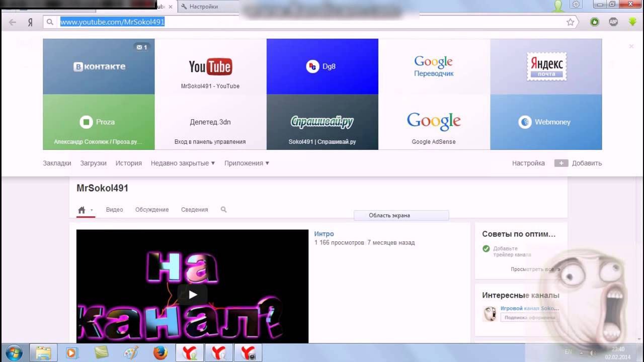Open the Adblock Plus ABP extension
Image resolution: width=644 pixels, height=362 pixels.
pos(613,22)
